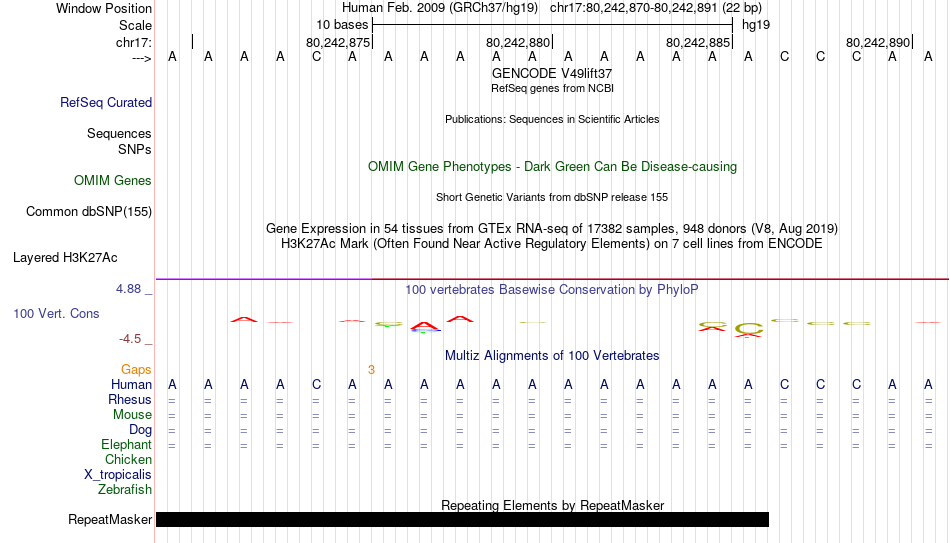Click the Sequences track label
Screen dimensions: 950x543
[x=119, y=133]
